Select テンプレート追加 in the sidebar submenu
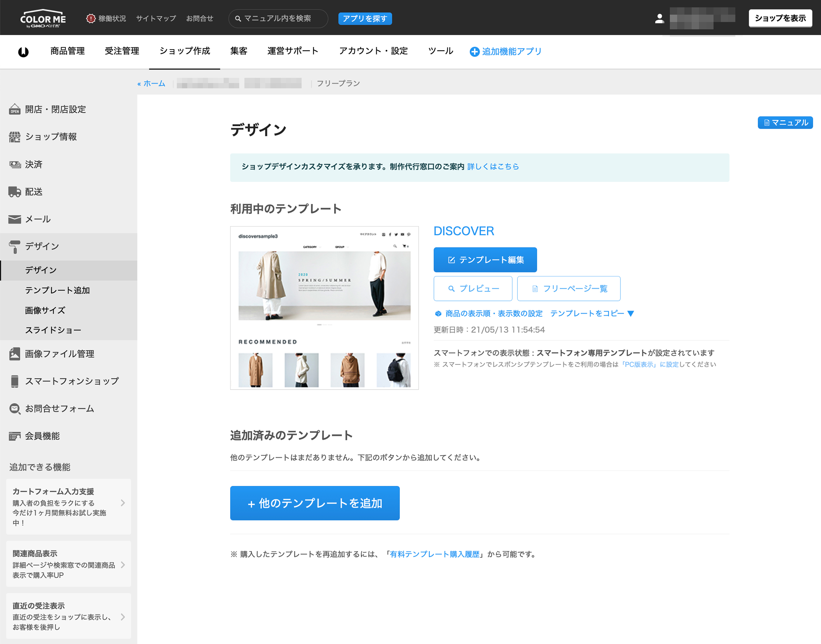The image size is (821, 644). coord(57,290)
